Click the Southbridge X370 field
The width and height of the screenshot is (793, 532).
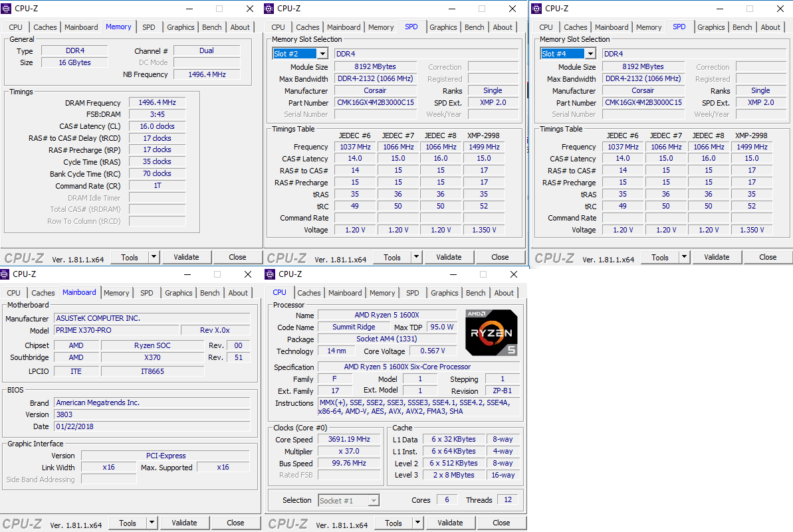152,358
